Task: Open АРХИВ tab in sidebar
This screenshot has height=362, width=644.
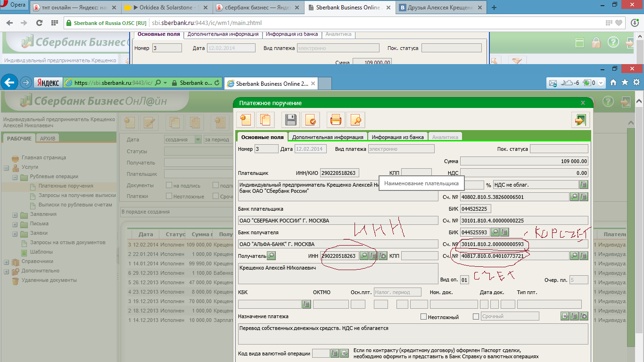Action: (x=48, y=139)
